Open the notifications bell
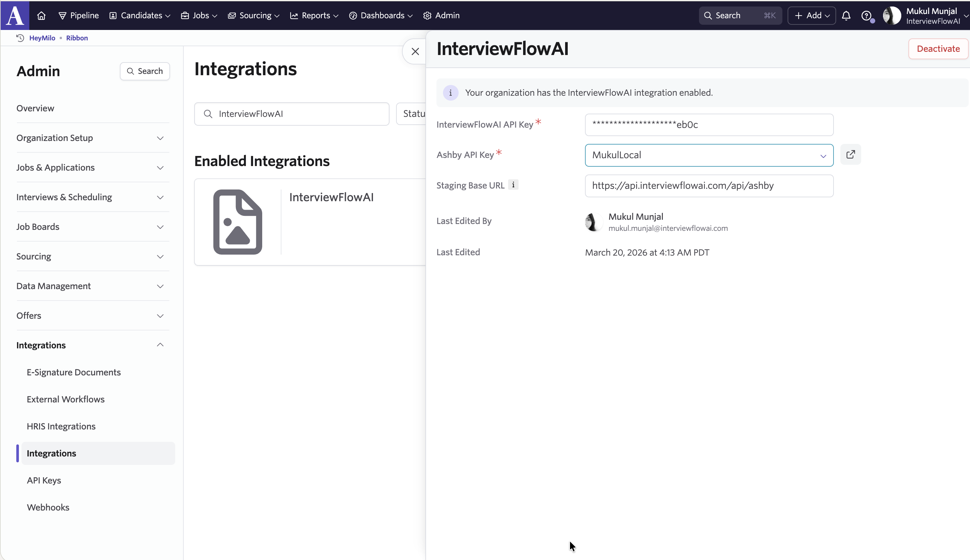The width and height of the screenshot is (970, 560). coord(846,16)
